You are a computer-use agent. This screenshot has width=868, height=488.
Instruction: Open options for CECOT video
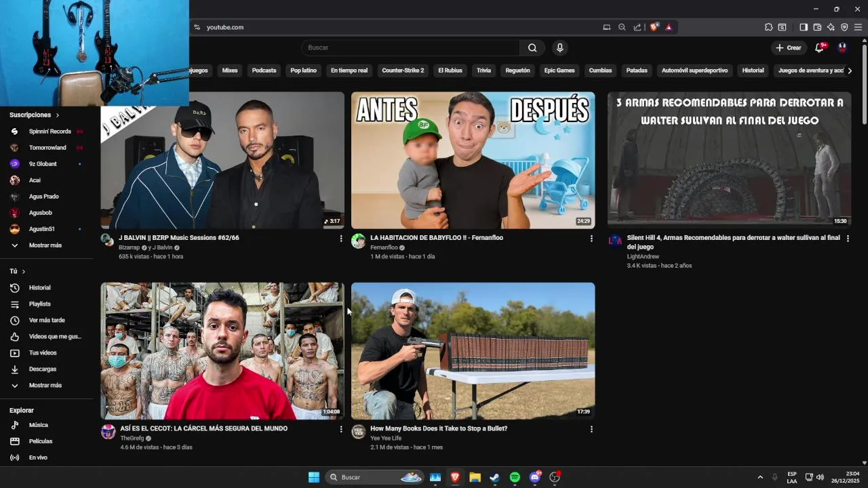coord(341,429)
